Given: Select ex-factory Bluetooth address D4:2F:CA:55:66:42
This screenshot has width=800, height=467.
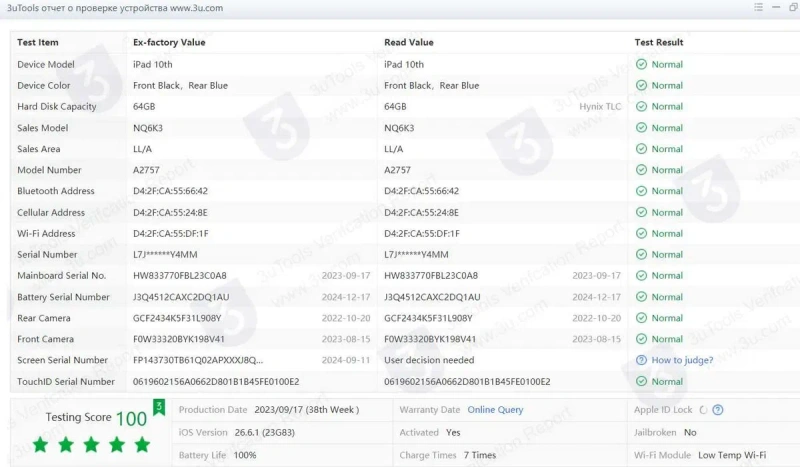Looking at the screenshot, I should [x=170, y=191].
